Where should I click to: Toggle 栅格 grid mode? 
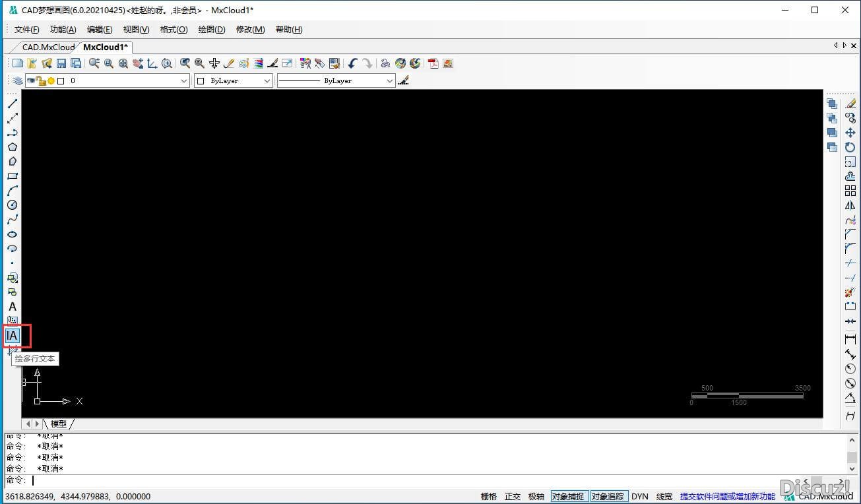(x=489, y=496)
